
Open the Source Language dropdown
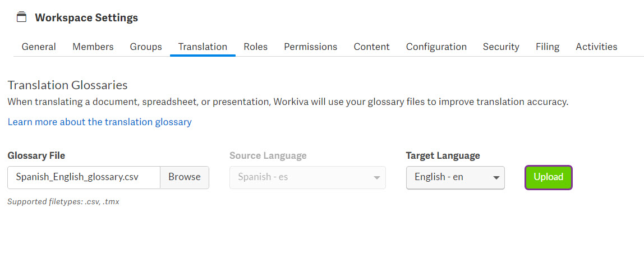[307, 177]
